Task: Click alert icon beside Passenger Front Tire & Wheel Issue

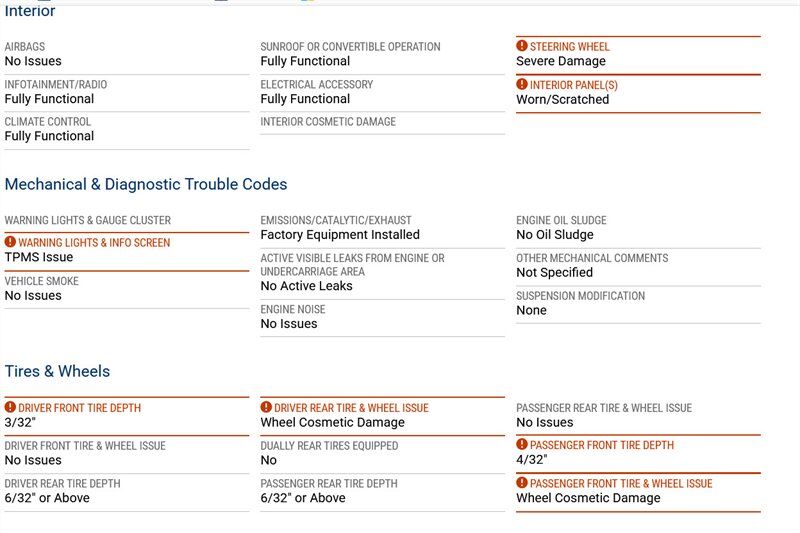Action: tap(522, 483)
